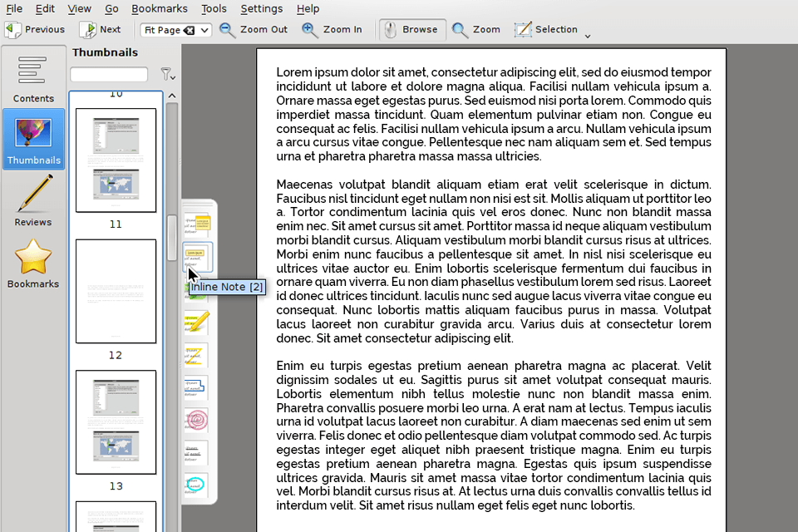Open the thumbnail filter options menu
The image size is (798, 532).
168,75
